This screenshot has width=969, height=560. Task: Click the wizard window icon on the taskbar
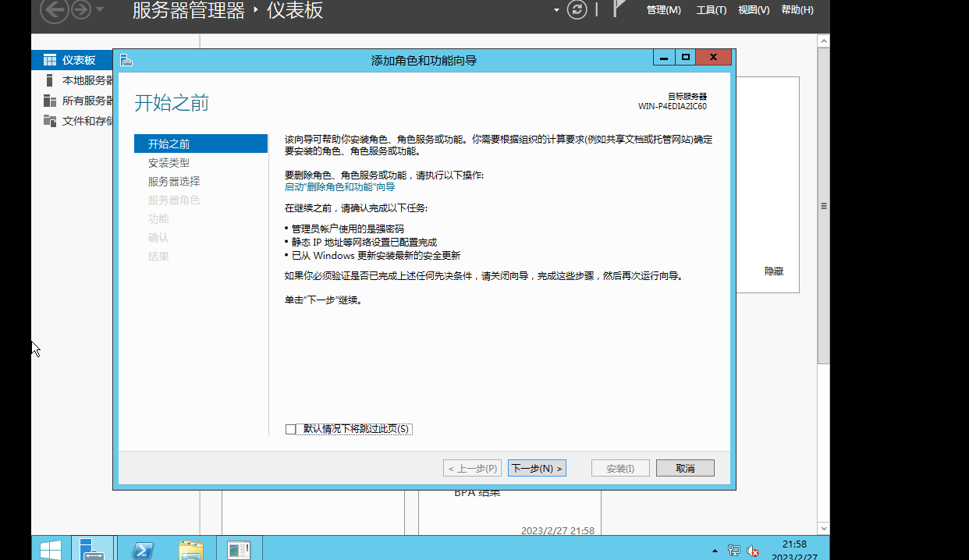(239, 550)
